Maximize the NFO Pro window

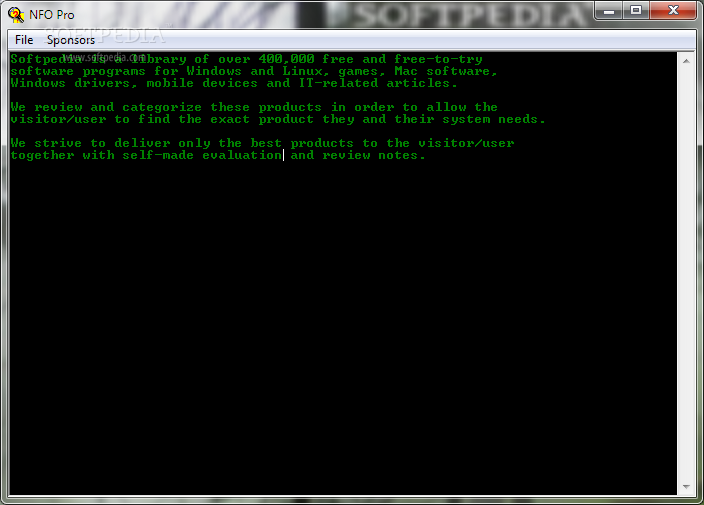point(635,11)
